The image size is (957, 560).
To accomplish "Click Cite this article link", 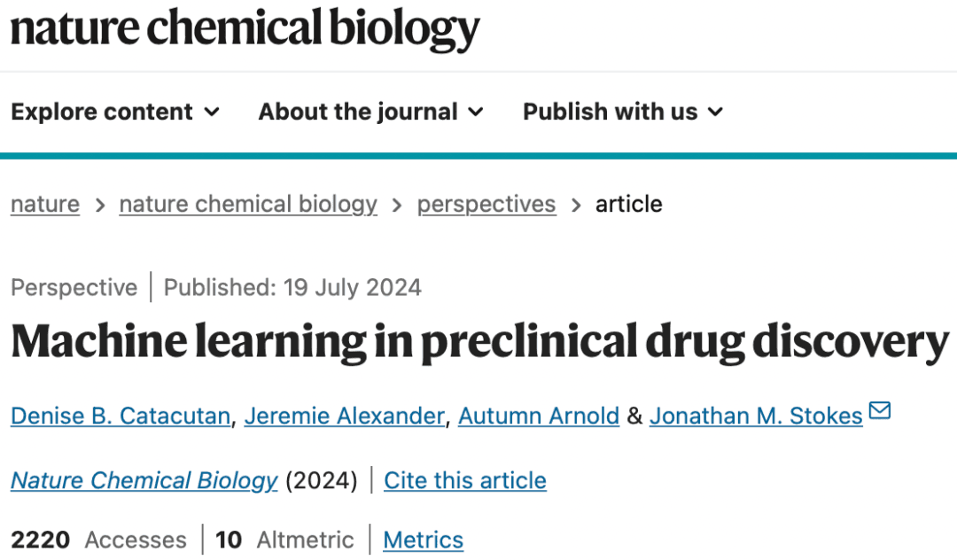I will [x=465, y=481].
